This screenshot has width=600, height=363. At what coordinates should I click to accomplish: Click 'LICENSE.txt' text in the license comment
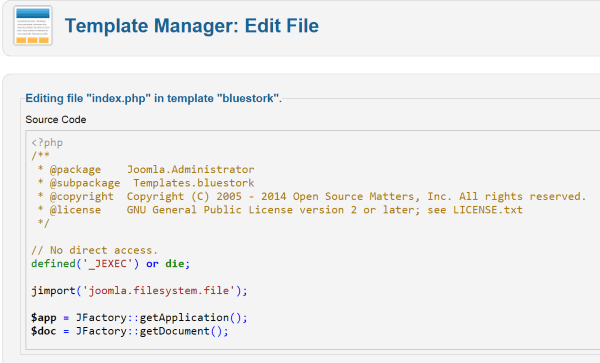click(488, 210)
